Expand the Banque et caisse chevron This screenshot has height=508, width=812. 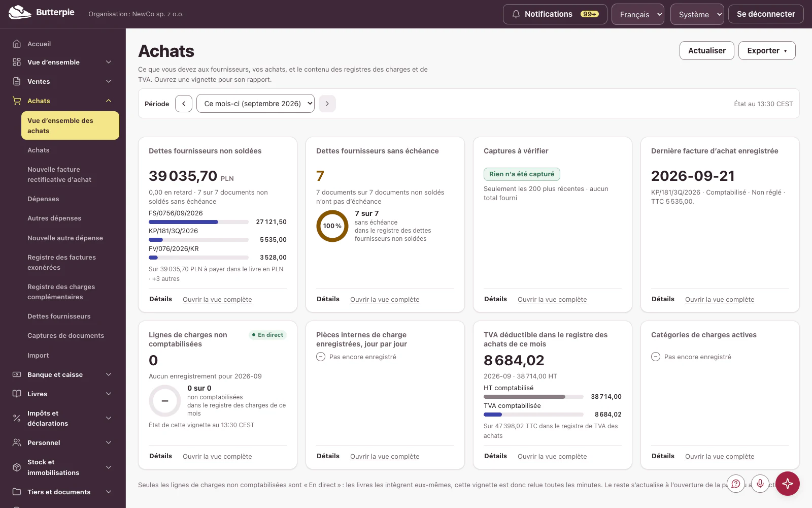(109, 374)
